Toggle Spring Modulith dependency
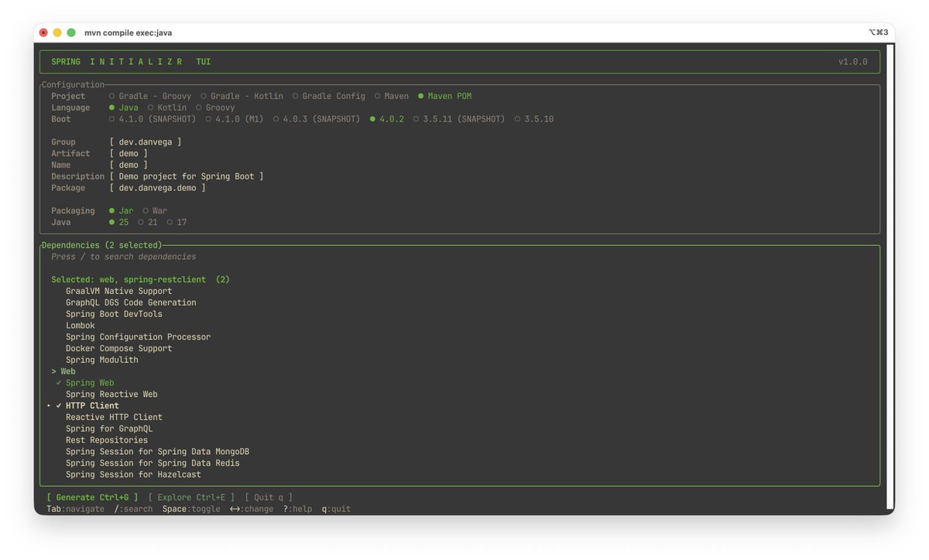This screenshot has width=929, height=560. point(102,360)
